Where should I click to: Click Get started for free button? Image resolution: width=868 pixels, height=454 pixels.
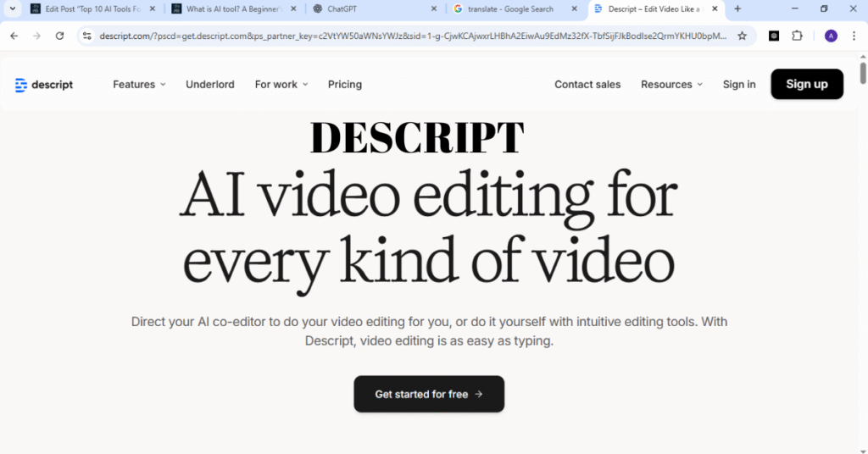coord(429,394)
